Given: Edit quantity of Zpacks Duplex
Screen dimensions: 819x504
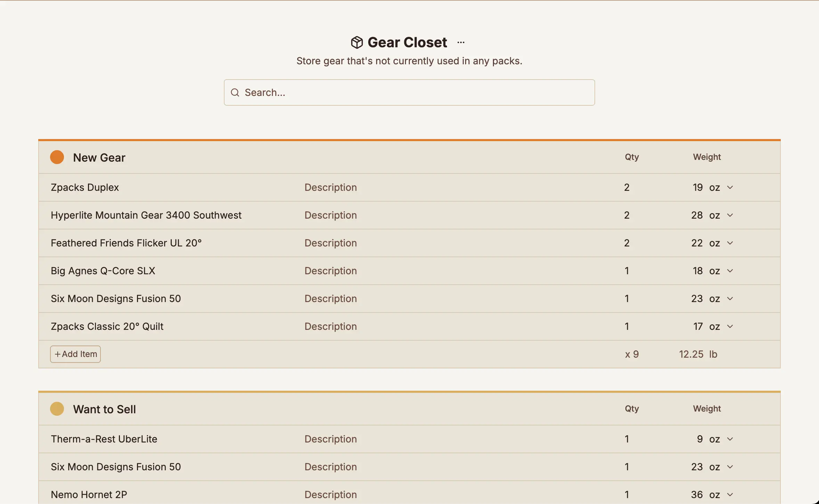Looking at the screenshot, I should (x=627, y=187).
